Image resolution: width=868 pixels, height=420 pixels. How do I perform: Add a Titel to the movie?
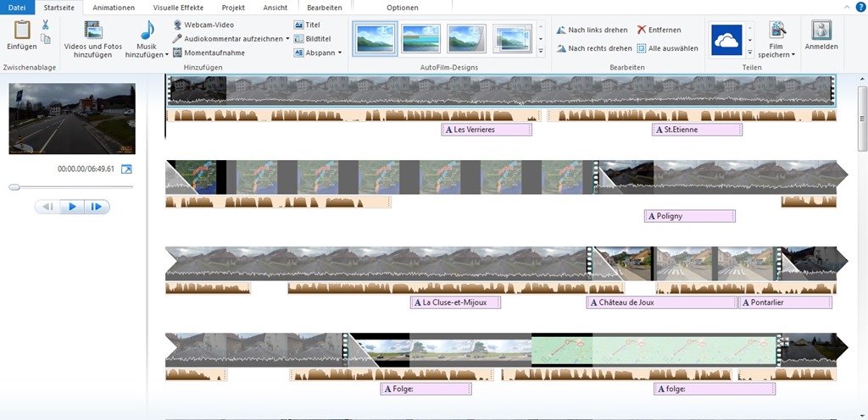(x=307, y=25)
